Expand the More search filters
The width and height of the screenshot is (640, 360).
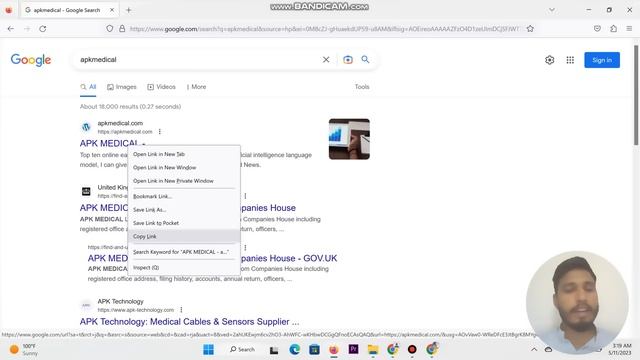tap(196, 87)
